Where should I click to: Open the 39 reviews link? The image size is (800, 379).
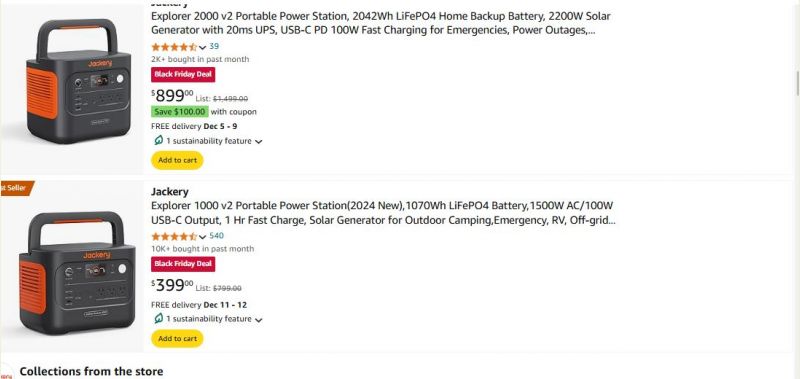pyautogui.click(x=214, y=46)
